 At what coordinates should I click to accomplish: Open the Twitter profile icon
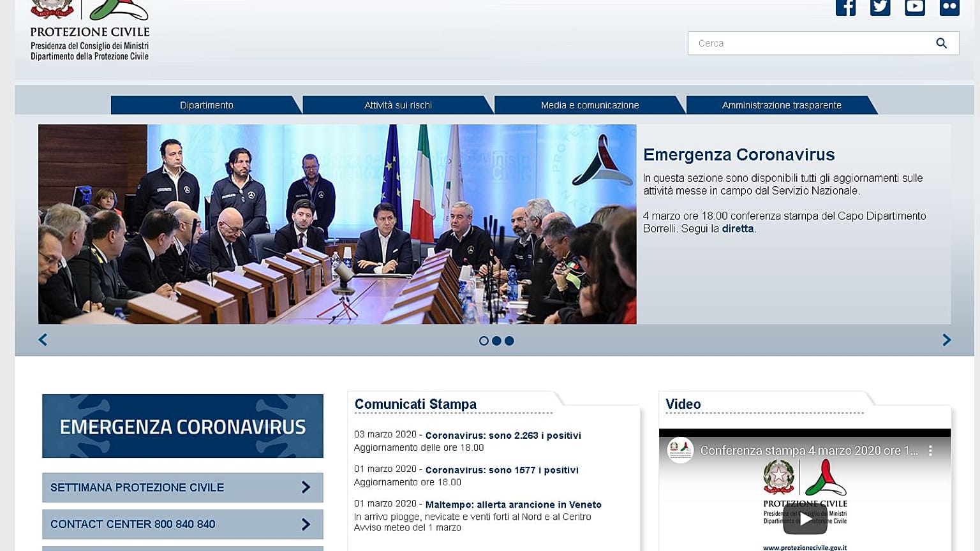point(880,7)
